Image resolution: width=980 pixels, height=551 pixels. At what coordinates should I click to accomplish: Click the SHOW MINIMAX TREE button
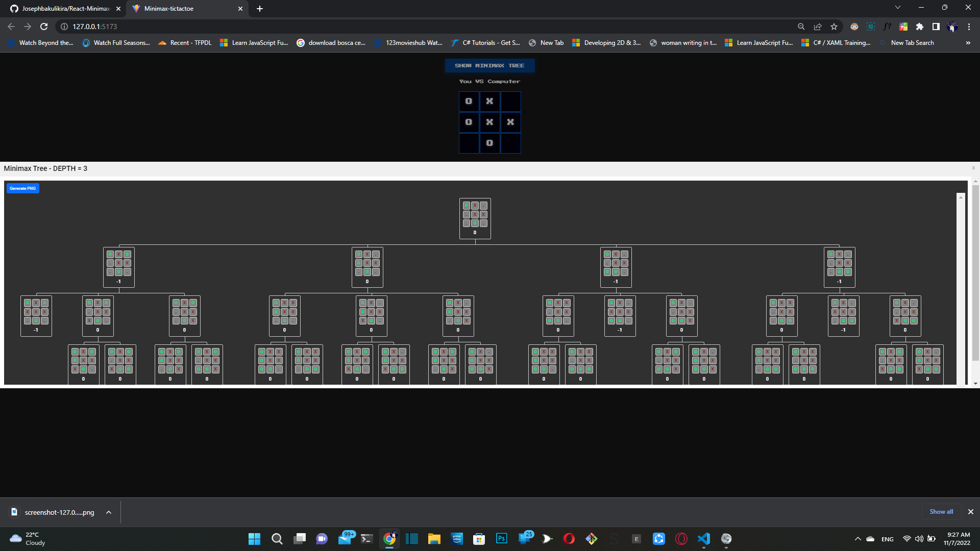[x=489, y=65]
